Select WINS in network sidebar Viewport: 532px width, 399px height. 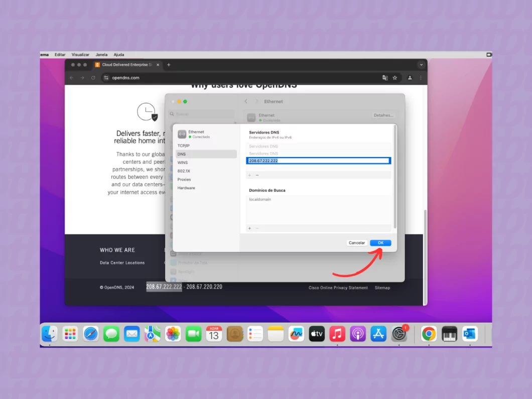206,163
